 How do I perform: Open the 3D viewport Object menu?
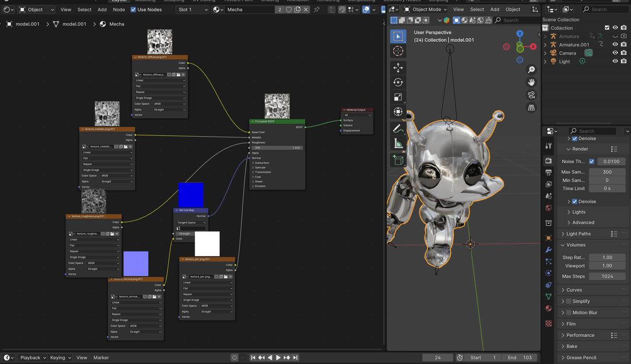pyautogui.click(x=512, y=9)
